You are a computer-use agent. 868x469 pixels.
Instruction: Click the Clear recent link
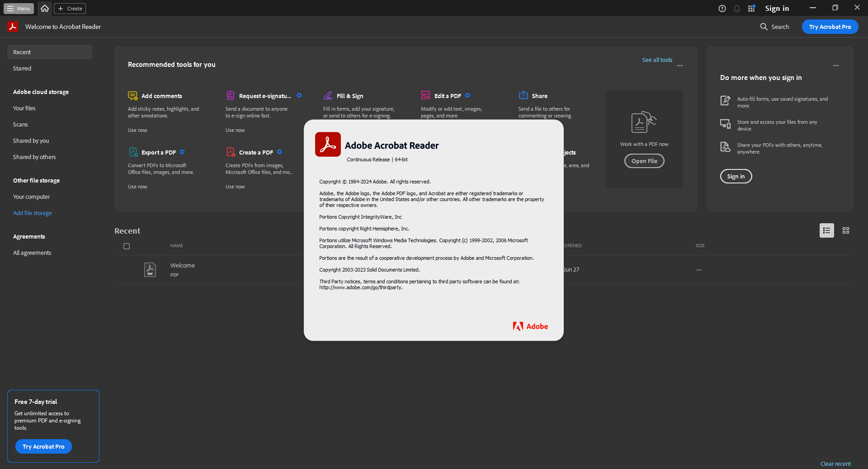pyautogui.click(x=835, y=464)
